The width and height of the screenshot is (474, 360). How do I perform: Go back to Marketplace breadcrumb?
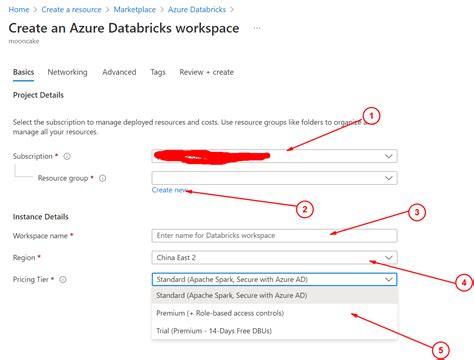tap(135, 10)
